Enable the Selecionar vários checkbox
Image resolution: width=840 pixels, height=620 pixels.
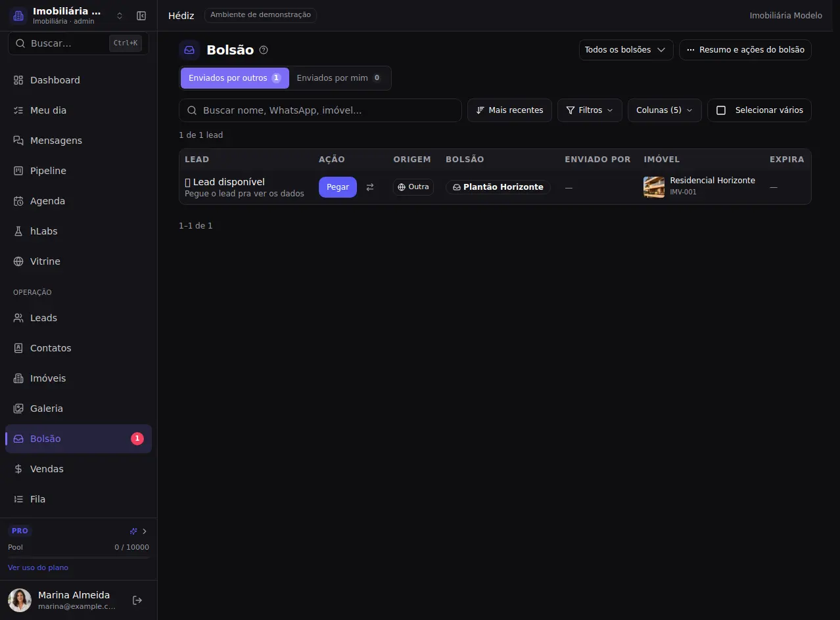(721, 110)
